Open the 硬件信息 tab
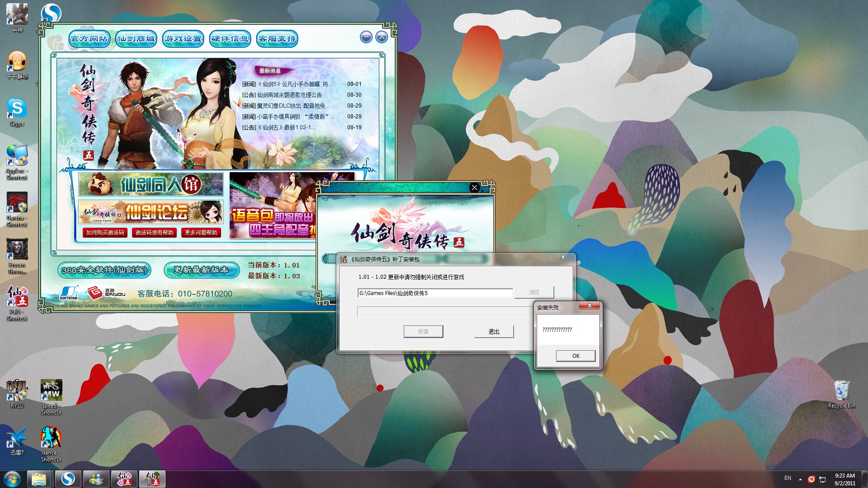 coord(230,39)
